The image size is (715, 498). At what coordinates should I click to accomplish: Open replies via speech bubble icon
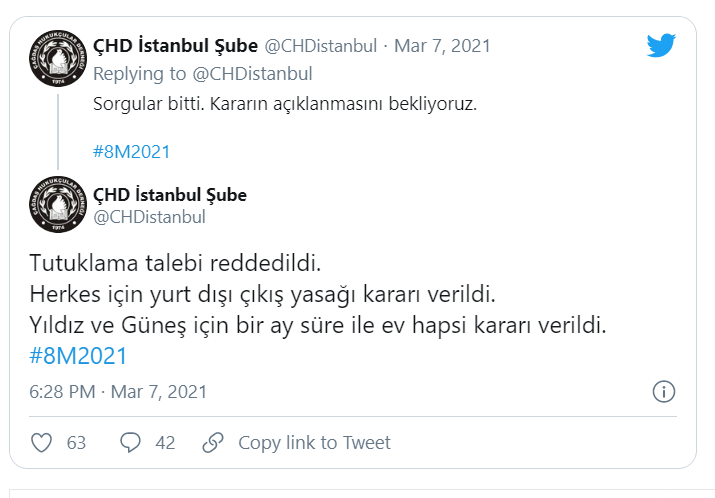(130, 443)
